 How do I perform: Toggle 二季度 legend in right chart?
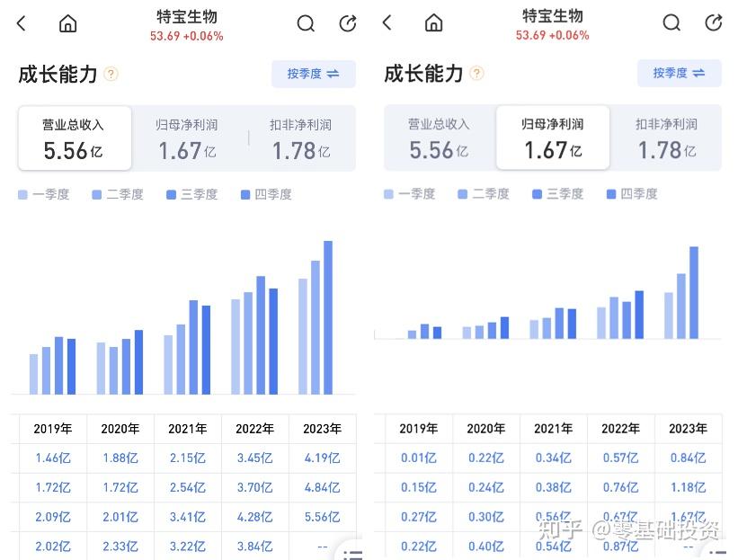(484, 193)
